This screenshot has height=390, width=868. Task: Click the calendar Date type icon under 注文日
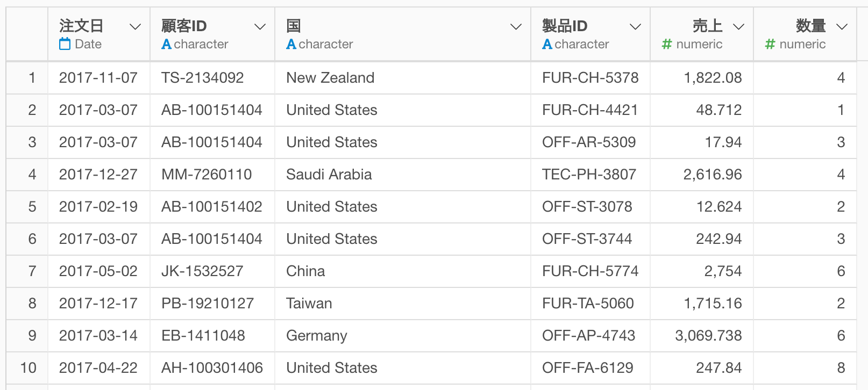pos(65,44)
